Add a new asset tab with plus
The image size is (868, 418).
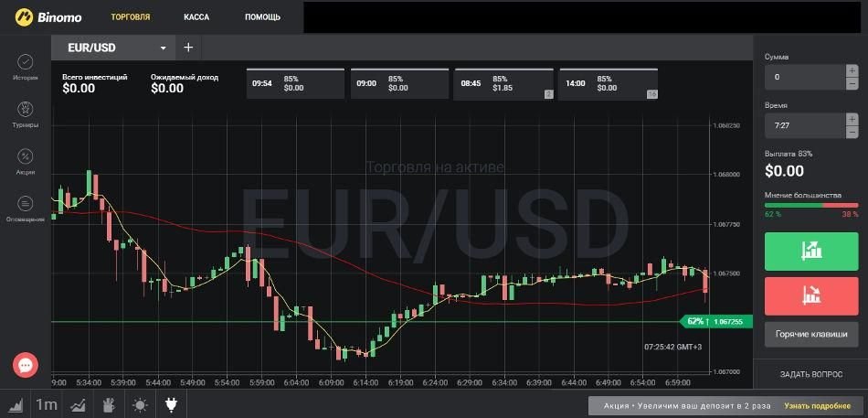(188, 48)
